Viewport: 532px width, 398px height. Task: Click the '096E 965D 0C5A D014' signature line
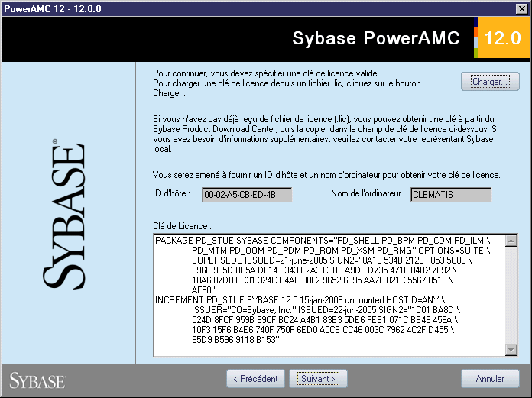point(324,270)
